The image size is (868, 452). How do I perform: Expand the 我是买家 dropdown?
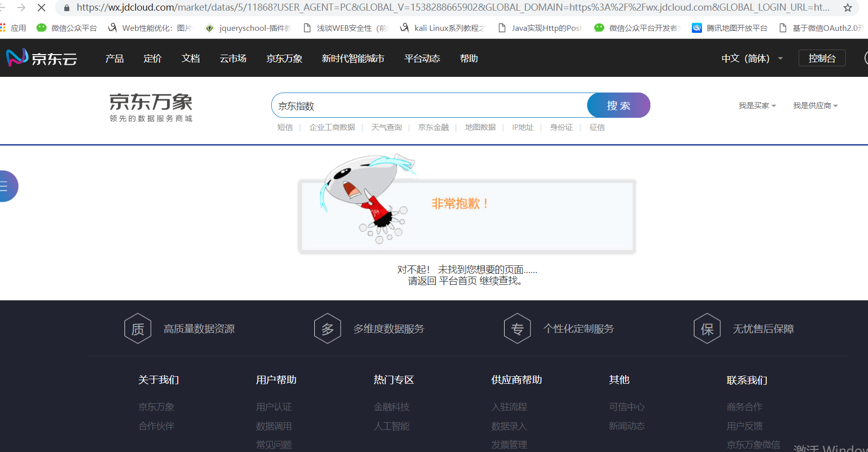(x=757, y=106)
